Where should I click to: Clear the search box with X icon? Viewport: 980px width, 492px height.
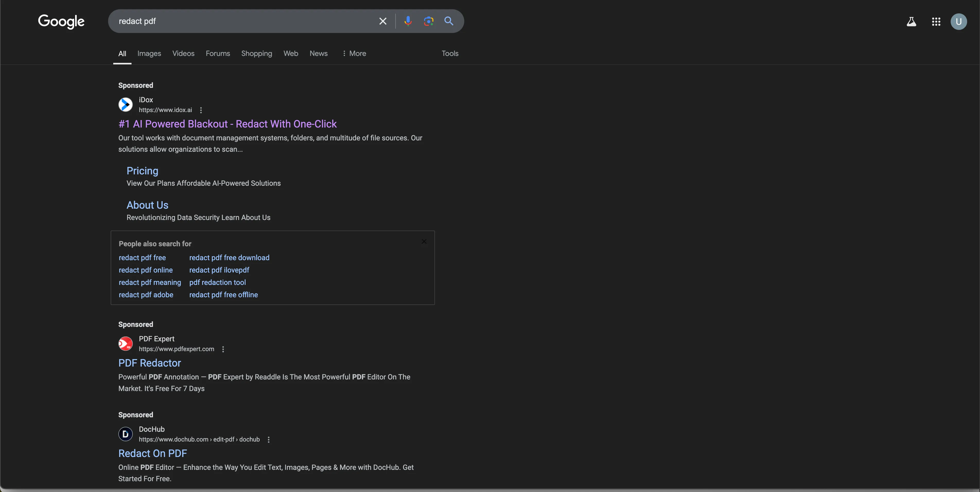383,21
